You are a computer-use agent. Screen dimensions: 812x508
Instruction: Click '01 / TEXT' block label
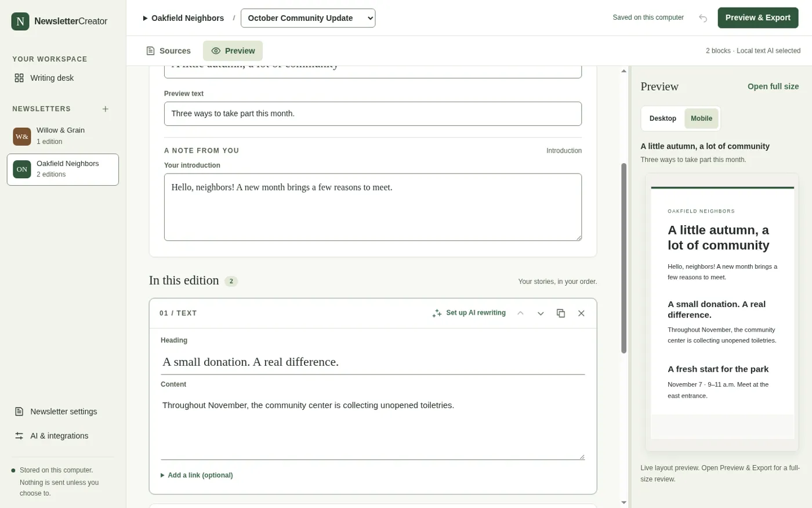(178, 314)
